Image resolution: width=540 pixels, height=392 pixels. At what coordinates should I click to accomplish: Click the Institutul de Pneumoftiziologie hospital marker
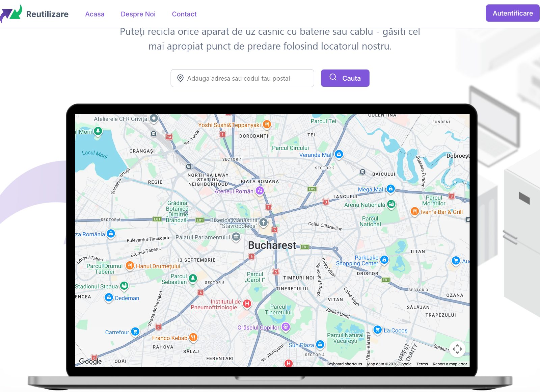(x=247, y=304)
